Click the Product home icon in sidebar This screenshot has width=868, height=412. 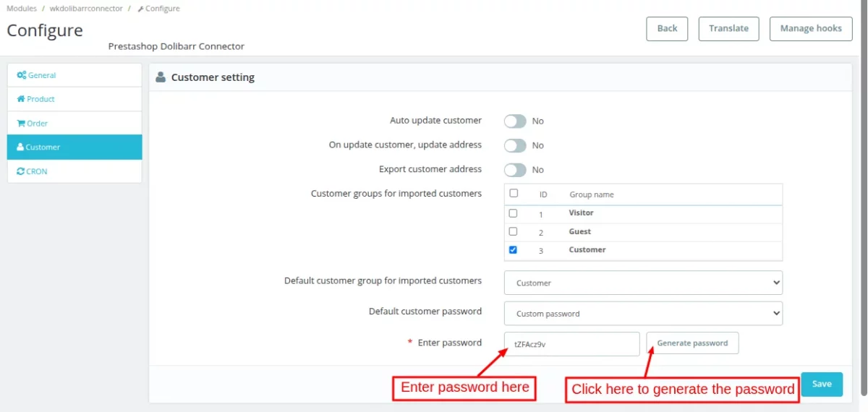tap(21, 99)
